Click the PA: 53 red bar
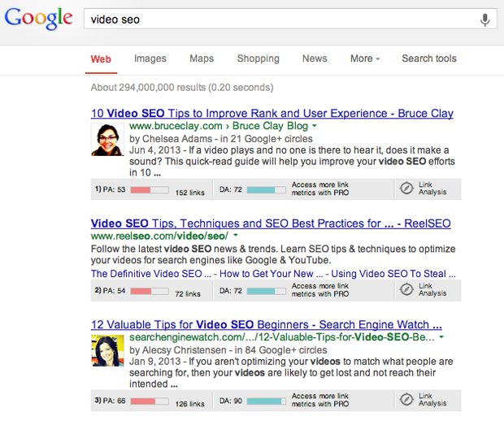Screen dimensions: 504x425 149,189
